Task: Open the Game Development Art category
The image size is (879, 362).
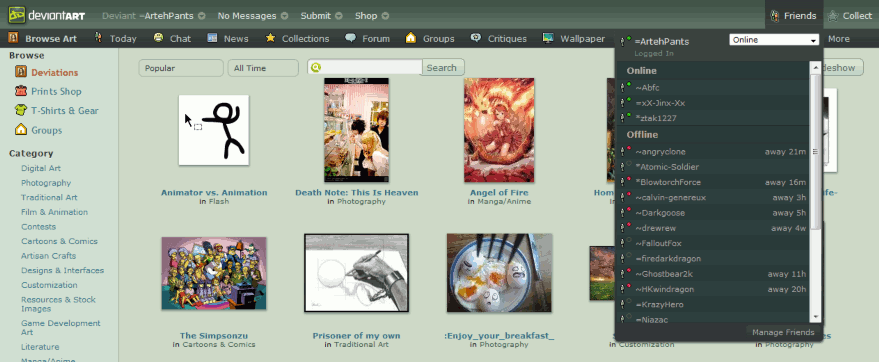Action: point(61,327)
